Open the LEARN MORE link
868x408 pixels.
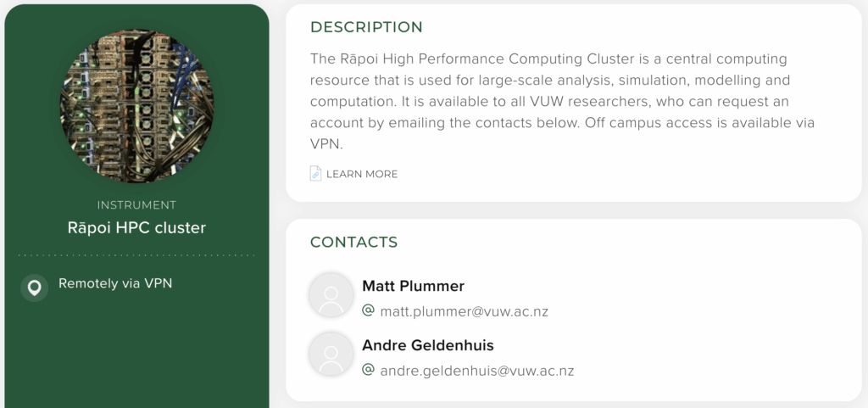point(362,174)
